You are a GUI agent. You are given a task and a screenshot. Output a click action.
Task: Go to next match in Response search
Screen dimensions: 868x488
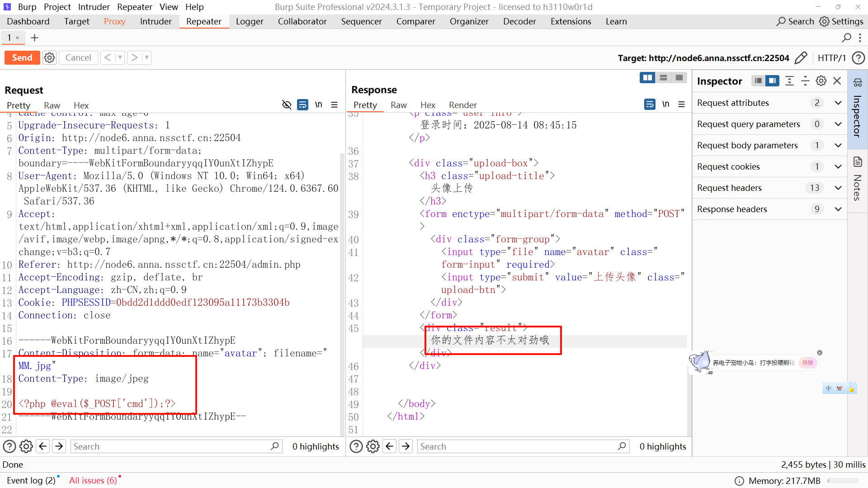(x=406, y=446)
